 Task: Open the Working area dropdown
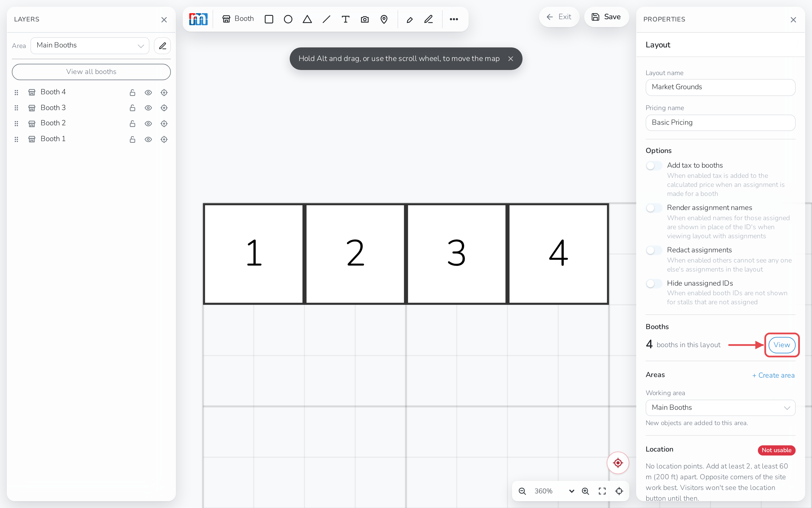click(720, 408)
